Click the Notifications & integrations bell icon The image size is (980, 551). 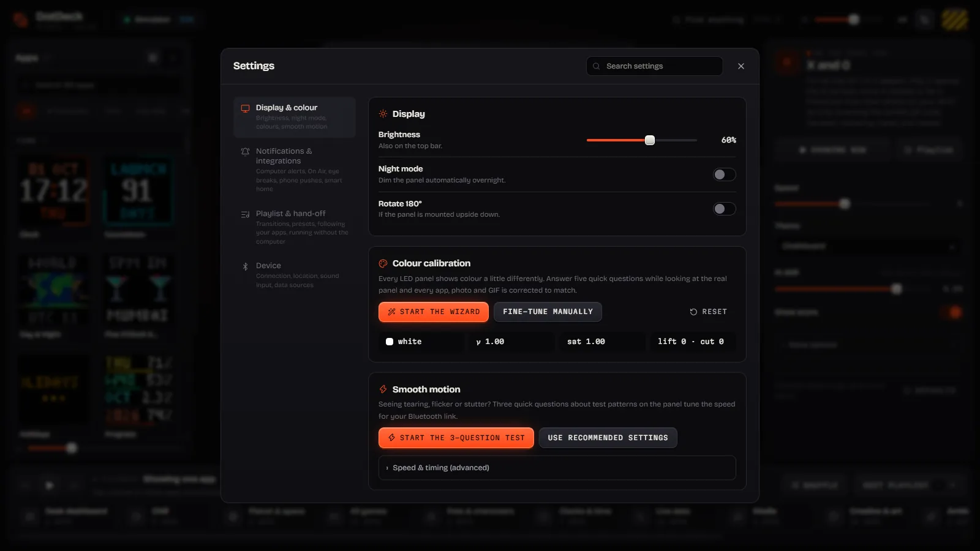coord(245,151)
